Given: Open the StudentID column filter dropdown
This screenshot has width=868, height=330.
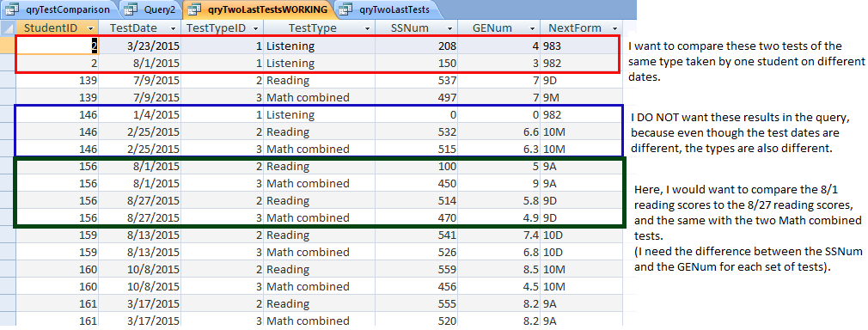Looking at the screenshot, I should 91,28.
